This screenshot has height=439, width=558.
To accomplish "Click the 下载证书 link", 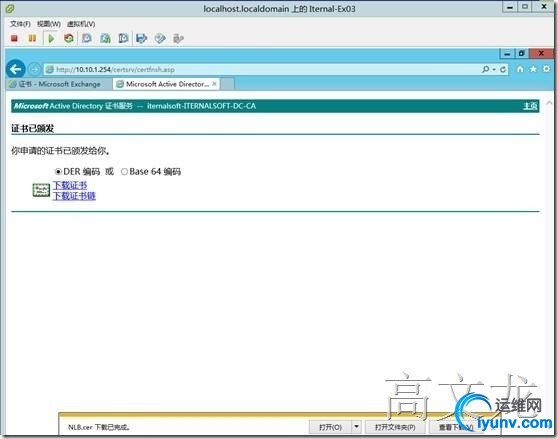I will point(70,185).
